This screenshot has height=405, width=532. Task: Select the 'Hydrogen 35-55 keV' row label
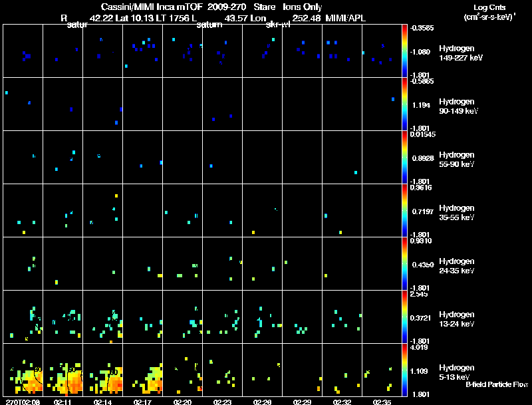click(x=457, y=213)
